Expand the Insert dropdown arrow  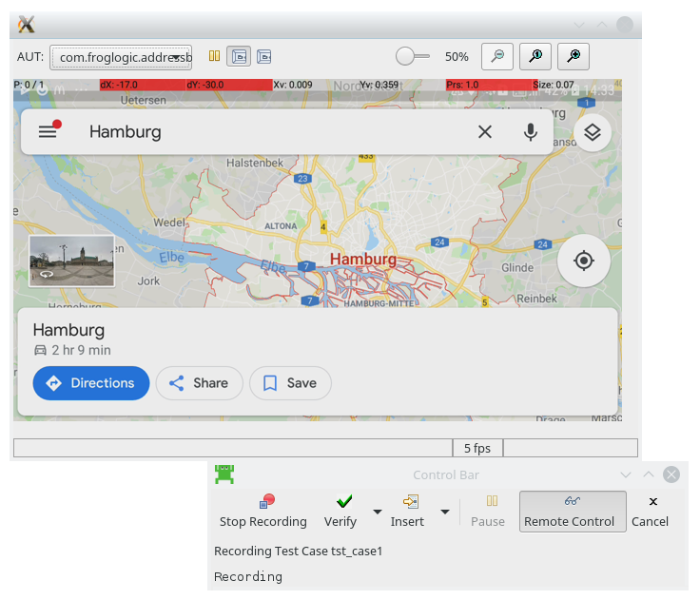444,513
